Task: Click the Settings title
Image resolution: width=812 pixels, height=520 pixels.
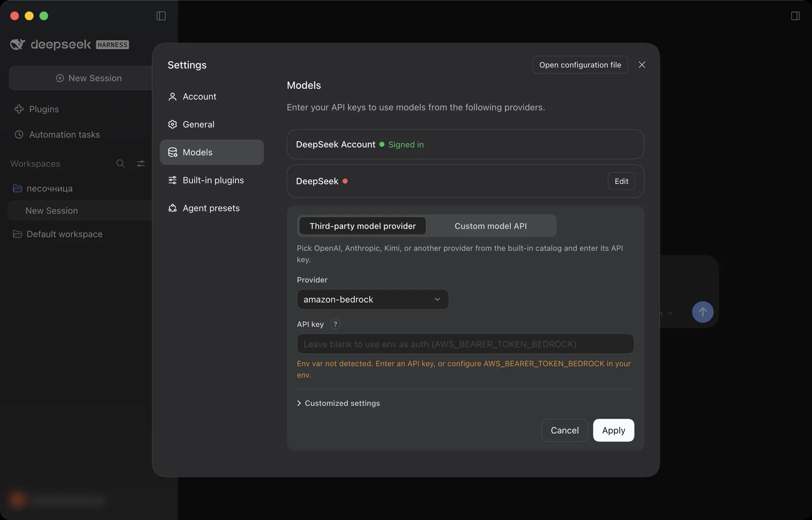Action: 187,65
